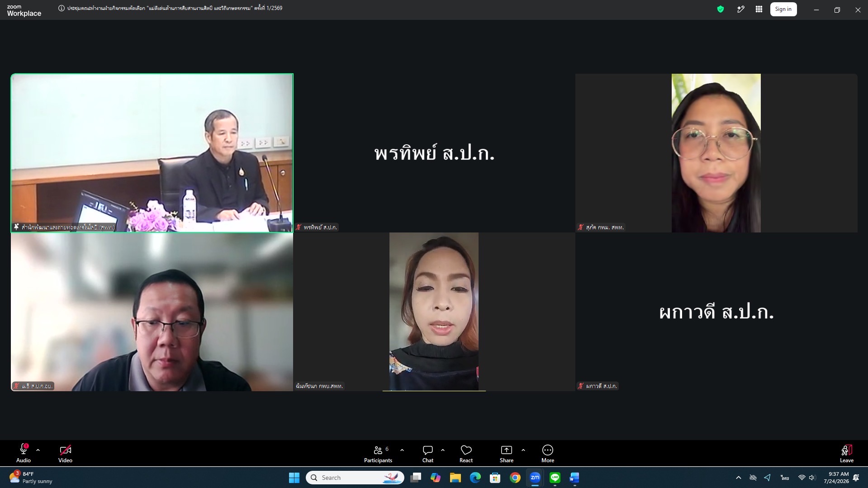868x488 pixels.
Task: Open volume control in system tray
Action: [x=812, y=478]
